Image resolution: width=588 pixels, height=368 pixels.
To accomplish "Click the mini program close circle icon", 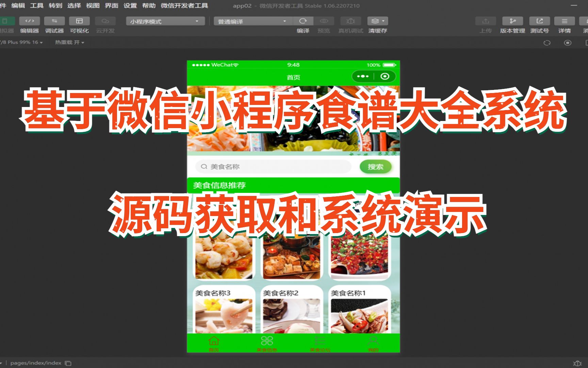I will click(385, 76).
